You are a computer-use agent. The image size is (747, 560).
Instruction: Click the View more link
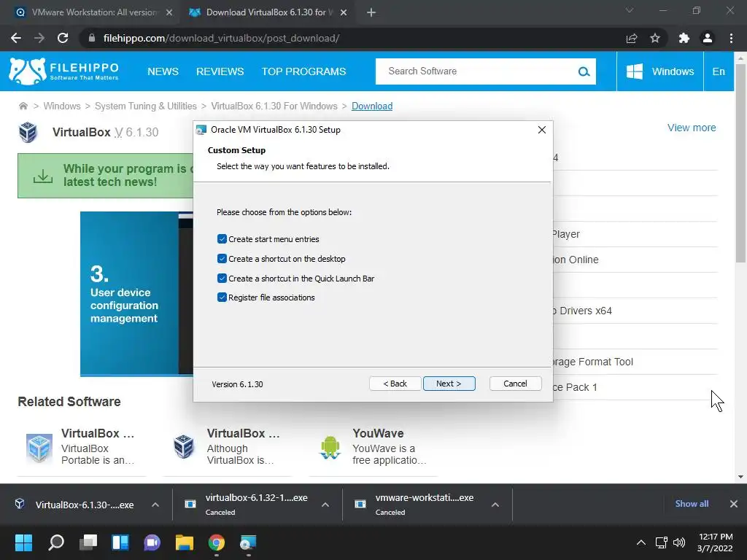click(x=692, y=128)
